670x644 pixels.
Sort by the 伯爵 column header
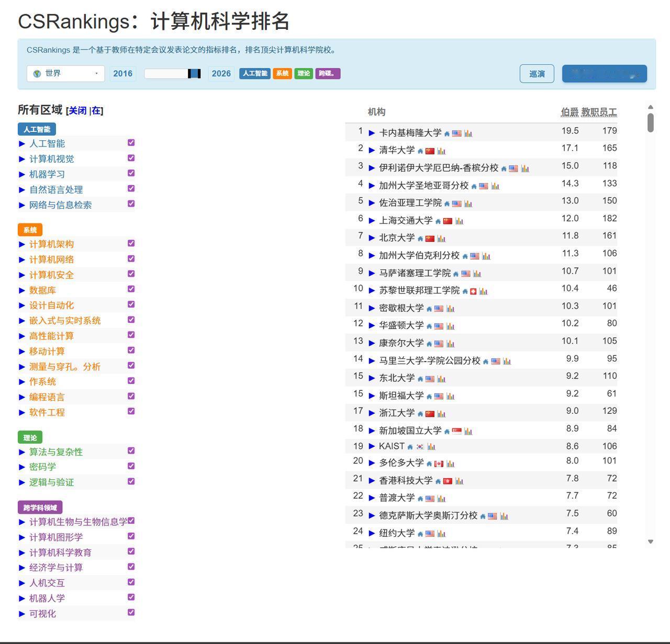pyautogui.click(x=569, y=112)
